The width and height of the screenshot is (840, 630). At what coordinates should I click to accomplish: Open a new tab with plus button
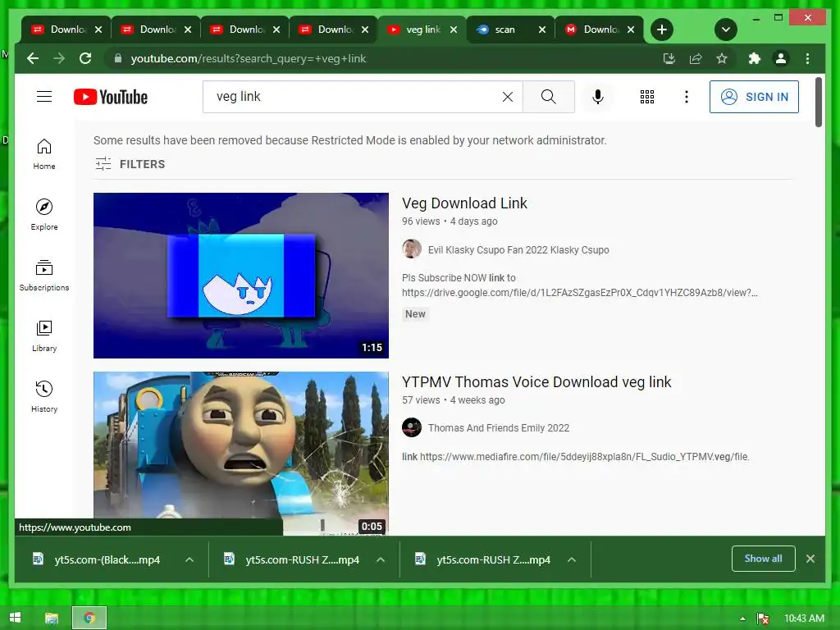click(x=662, y=30)
